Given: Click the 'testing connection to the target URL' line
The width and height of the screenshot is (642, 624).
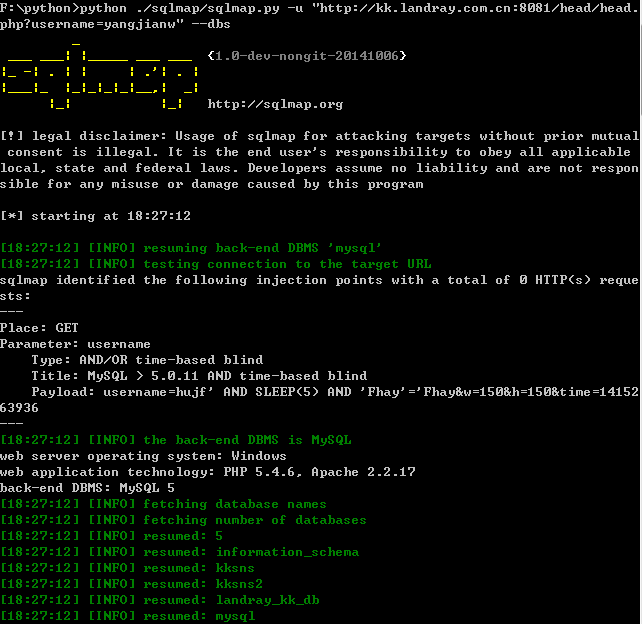Looking at the screenshot, I should [216, 264].
